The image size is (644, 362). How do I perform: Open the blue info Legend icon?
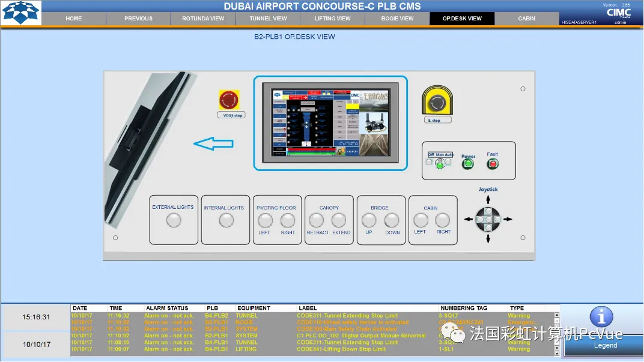601,316
